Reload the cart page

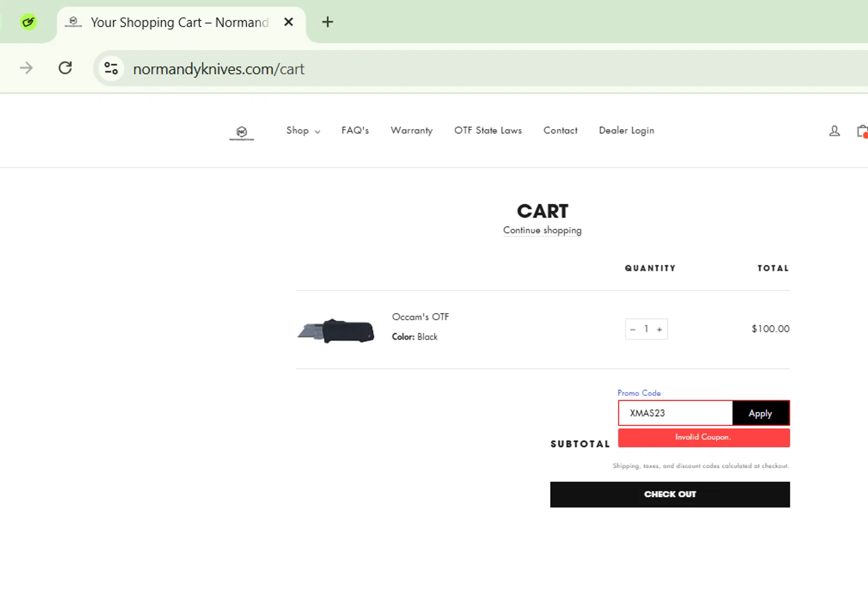[65, 68]
